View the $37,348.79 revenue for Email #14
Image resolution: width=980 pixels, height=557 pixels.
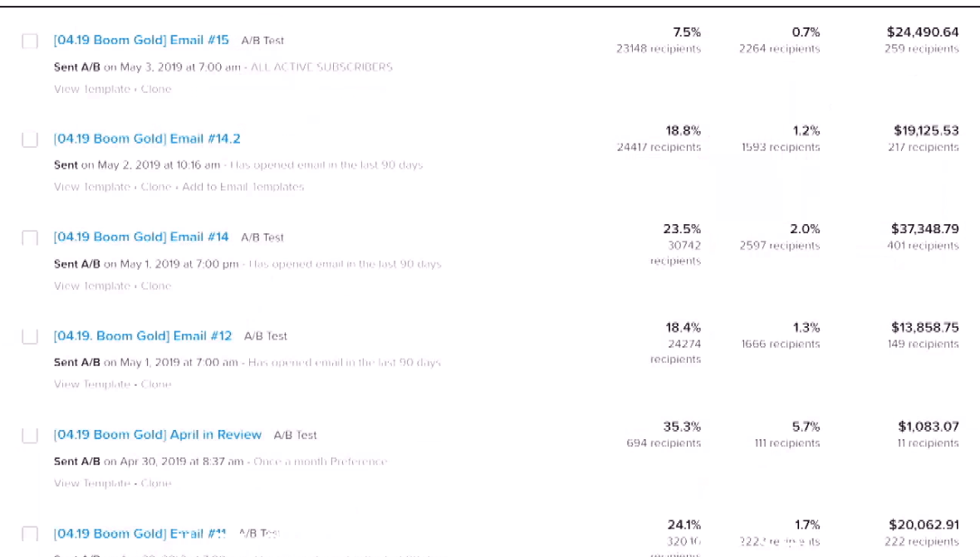(925, 228)
